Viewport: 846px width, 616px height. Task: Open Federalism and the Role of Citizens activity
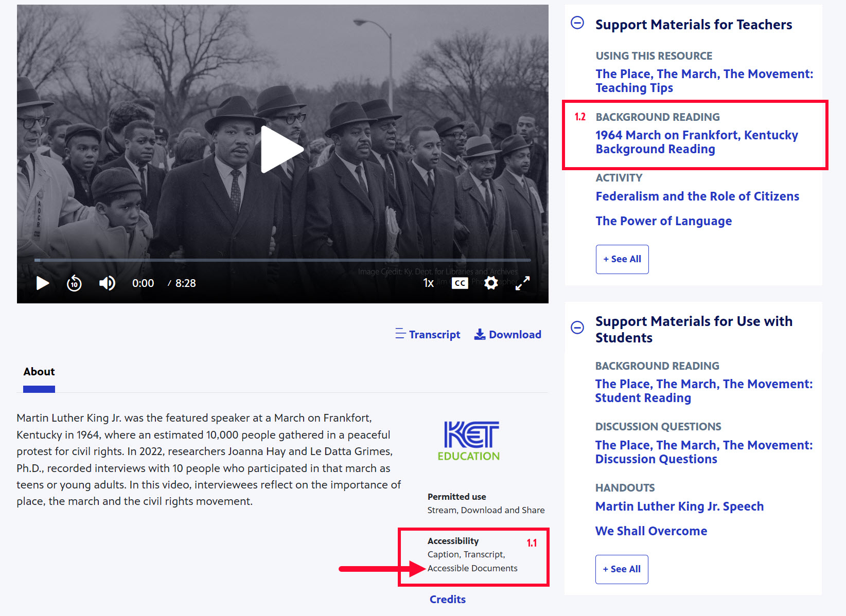click(697, 196)
